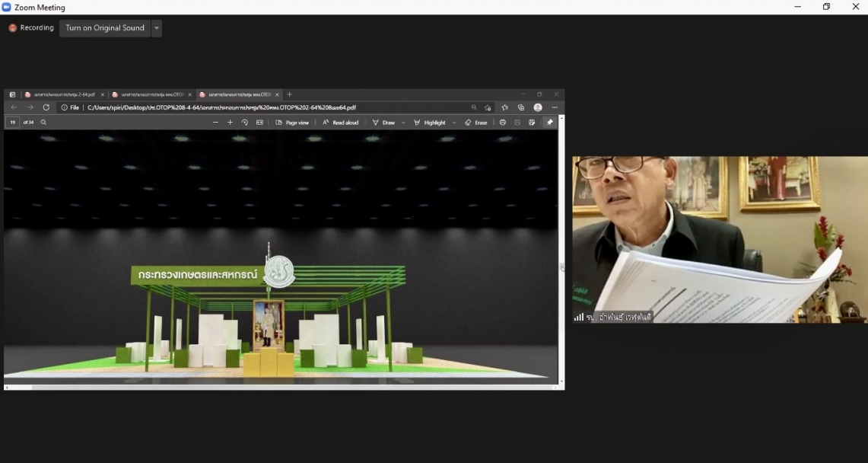Expand the Highlight color options chevron
Image resolution: width=868 pixels, height=463 pixels.
point(454,123)
